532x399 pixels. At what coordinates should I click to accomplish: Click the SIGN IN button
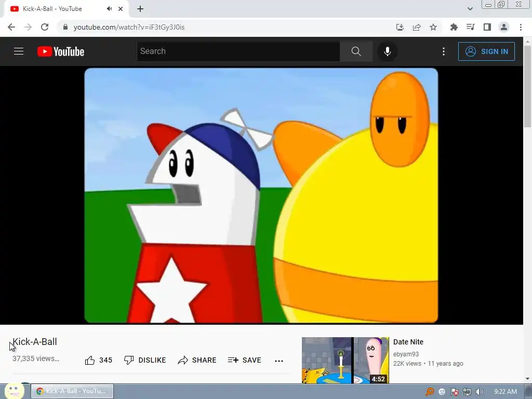point(486,51)
